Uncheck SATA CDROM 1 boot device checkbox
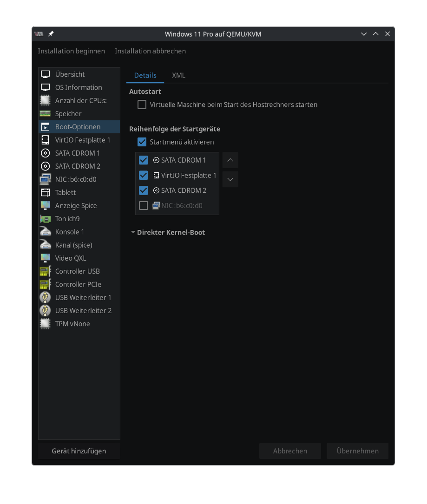 144,160
